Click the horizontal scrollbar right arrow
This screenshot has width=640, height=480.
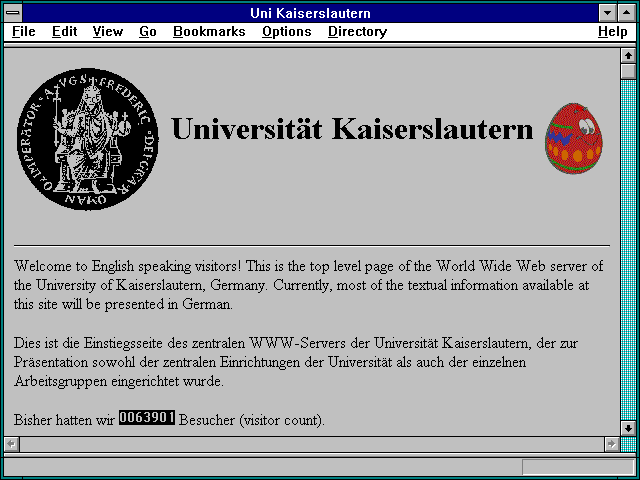coord(611,444)
